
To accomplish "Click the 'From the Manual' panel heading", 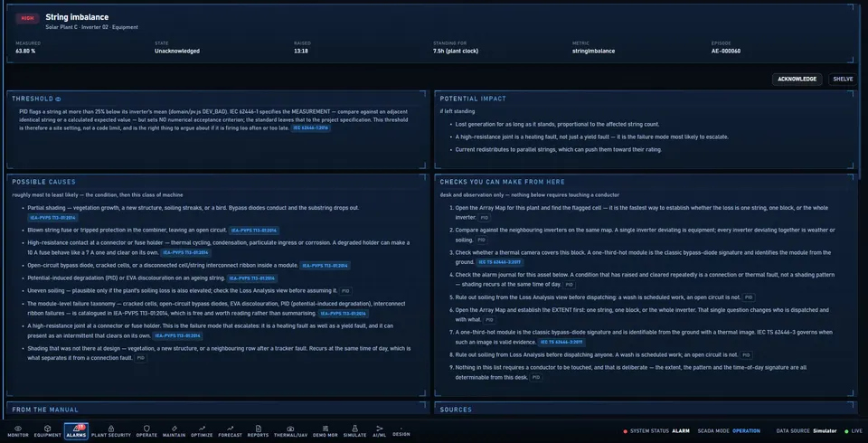I will pos(45,410).
